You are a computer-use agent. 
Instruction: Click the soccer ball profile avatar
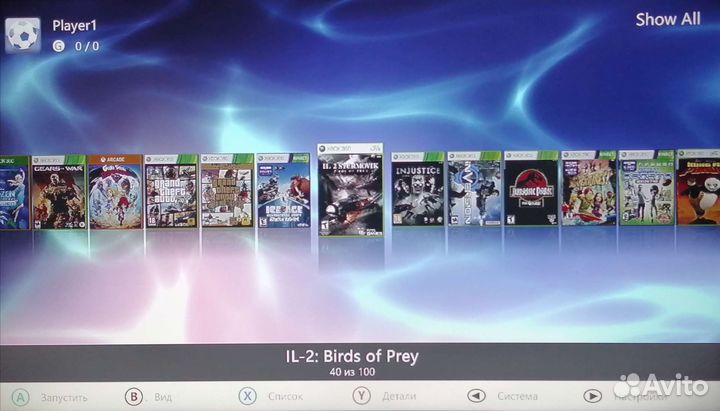(22, 35)
